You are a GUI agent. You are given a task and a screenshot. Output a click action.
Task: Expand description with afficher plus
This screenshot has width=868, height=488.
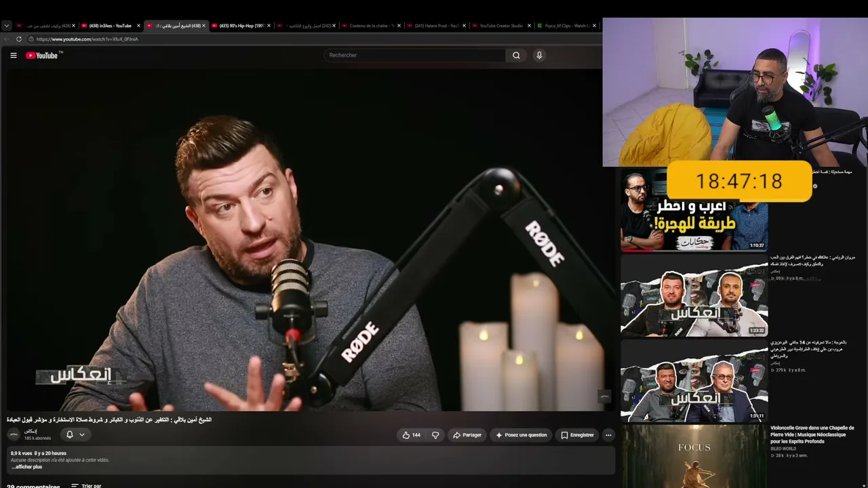tap(27, 467)
